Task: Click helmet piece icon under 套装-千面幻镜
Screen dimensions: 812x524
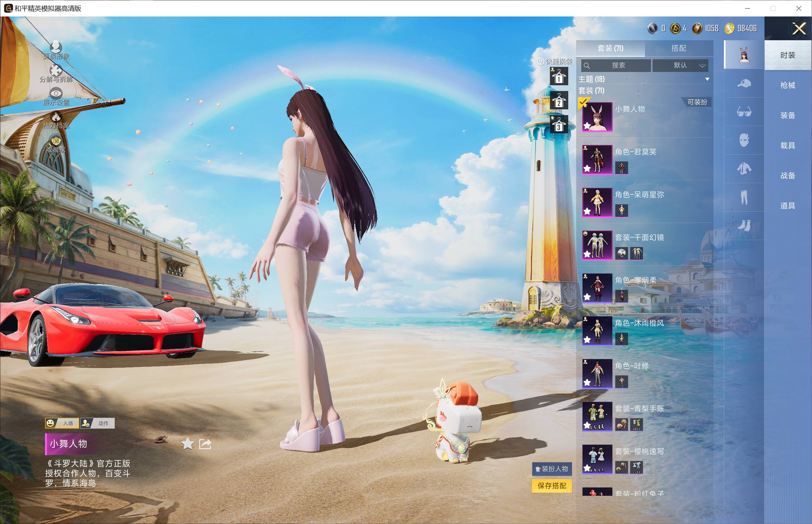Action: click(622, 254)
